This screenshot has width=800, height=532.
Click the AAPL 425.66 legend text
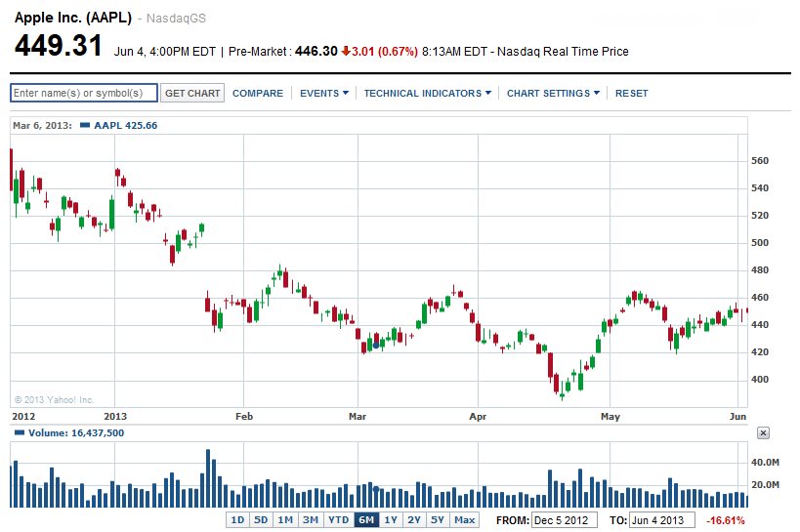(x=125, y=125)
